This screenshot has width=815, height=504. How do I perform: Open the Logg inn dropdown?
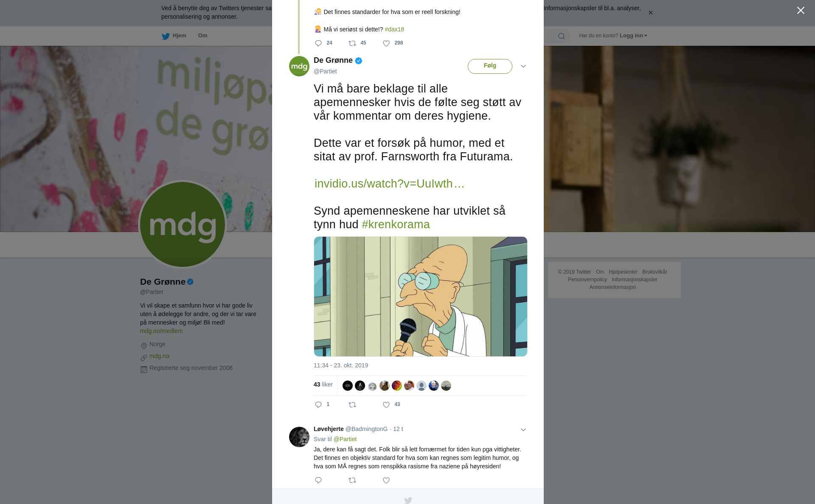(633, 36)
